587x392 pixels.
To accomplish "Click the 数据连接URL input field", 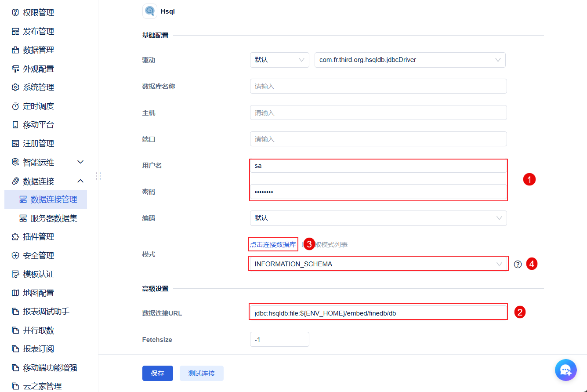I will click(378, 313).
